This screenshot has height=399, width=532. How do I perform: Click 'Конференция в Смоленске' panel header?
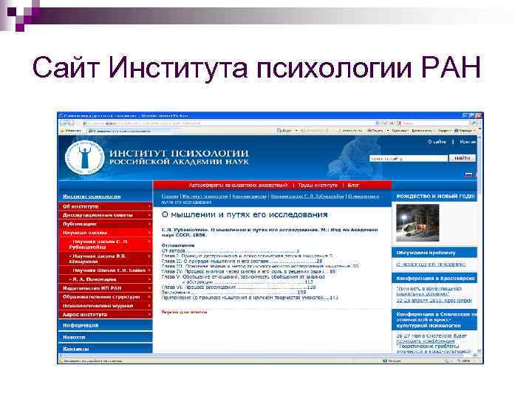click(x=434, y=320)
